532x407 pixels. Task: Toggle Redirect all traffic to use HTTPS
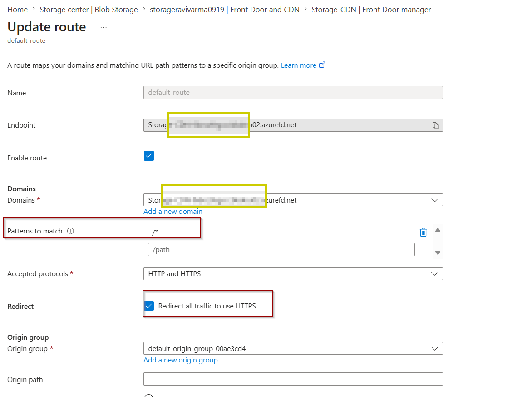click(x=149, y=306)
